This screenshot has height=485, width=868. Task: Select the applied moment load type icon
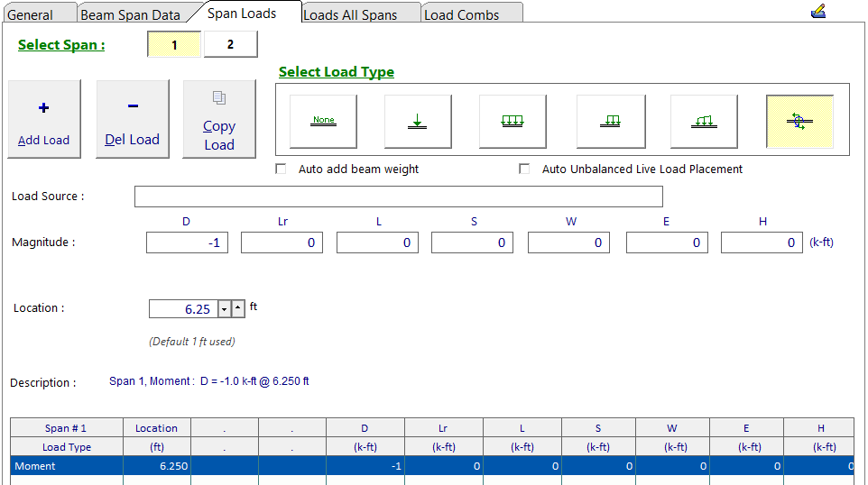pos(800,122)
